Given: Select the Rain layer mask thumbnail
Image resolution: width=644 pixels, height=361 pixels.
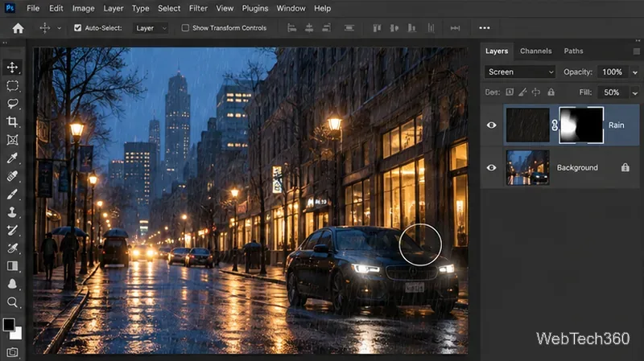Looking at the screenshot, I should [581, 125].
